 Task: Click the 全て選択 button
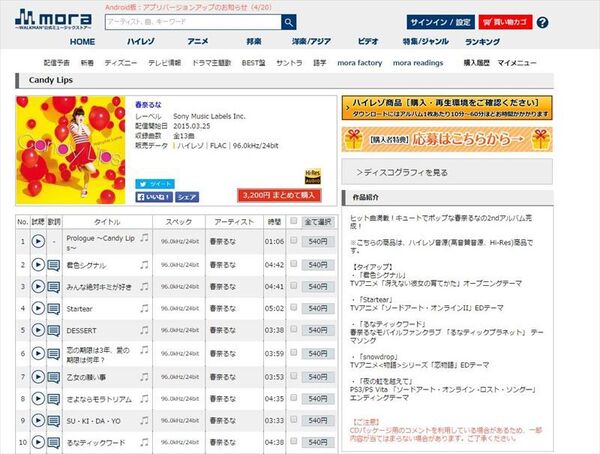(318, 222)
